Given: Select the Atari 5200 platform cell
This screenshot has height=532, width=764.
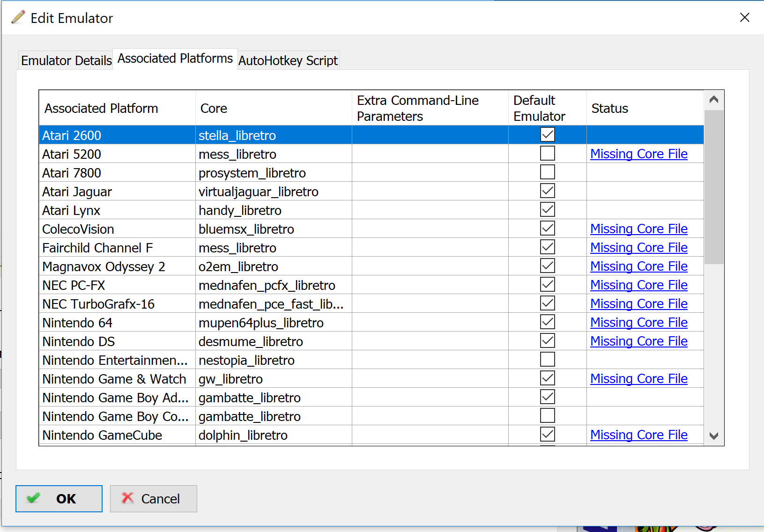Looking at the screenshot, I should (x=117, y=154).
